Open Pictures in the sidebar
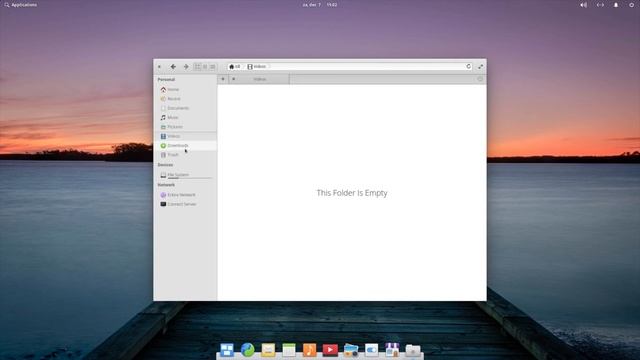The height and width of the screenshot is (360, 640). [186, 127]
